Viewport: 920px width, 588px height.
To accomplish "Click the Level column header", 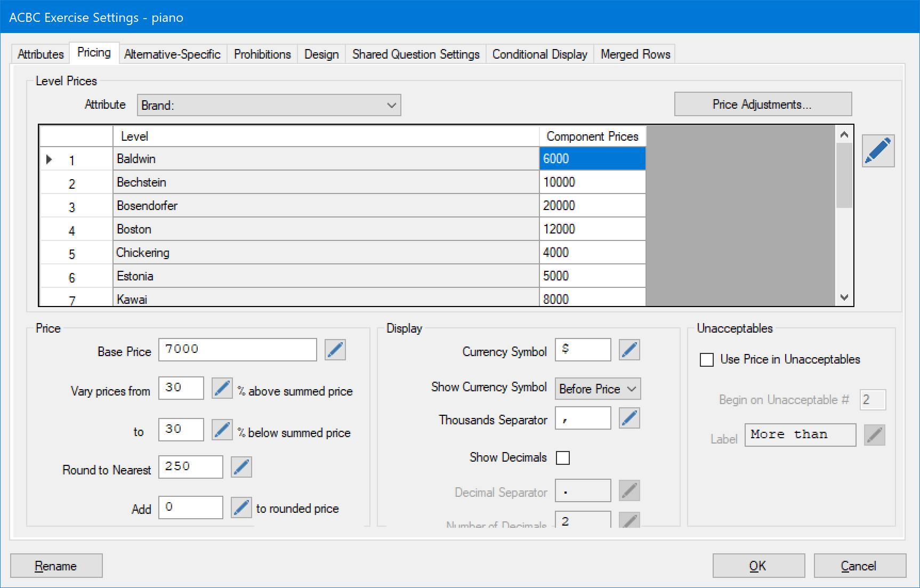I will [326, 136].
